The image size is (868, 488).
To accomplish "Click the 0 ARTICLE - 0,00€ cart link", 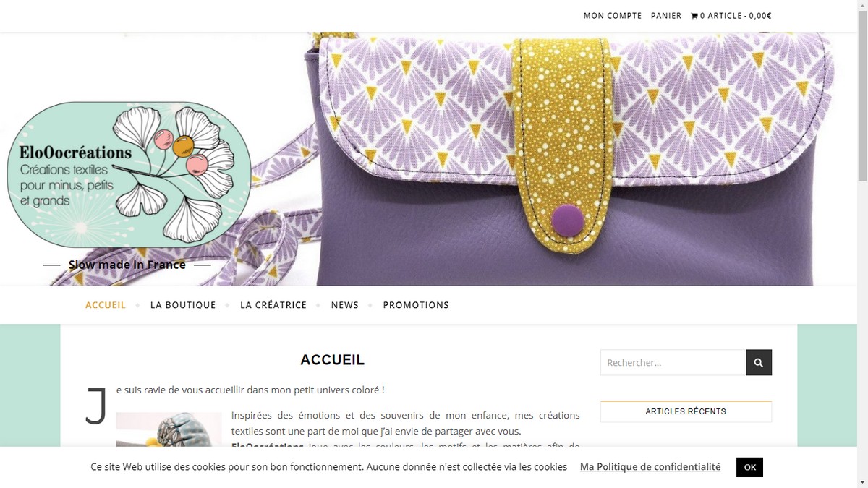I will pyautogui.click(x=736, y=16).
